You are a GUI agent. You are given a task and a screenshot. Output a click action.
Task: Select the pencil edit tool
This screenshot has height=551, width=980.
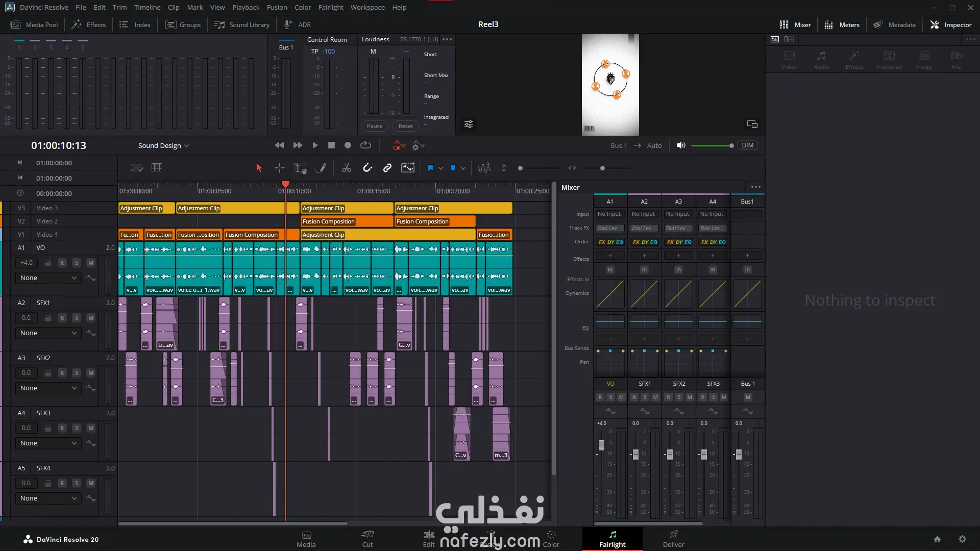pos(321,168)
